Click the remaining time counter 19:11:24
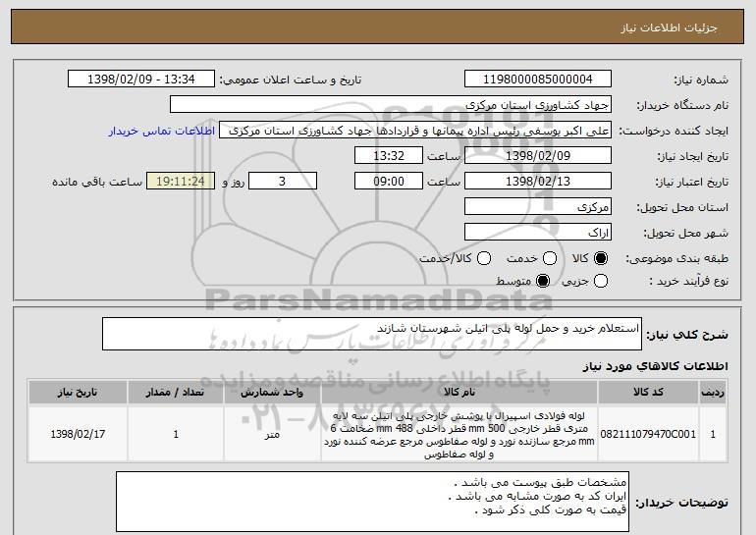Viewport: 756px width, 535px height. tap(181, 182)
